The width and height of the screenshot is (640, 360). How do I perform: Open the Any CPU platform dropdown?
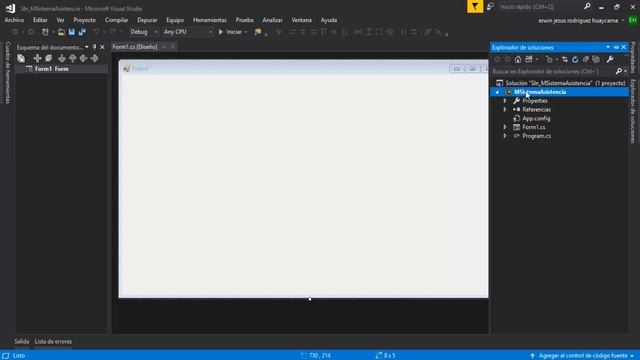(x=188, y=32)
